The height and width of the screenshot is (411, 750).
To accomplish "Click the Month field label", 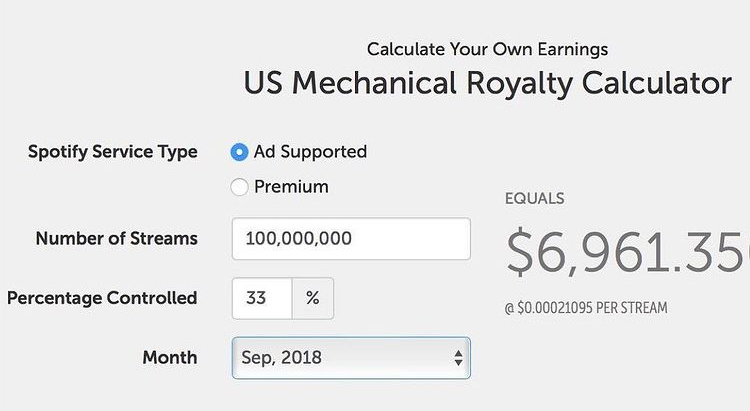I will point(170,357).
